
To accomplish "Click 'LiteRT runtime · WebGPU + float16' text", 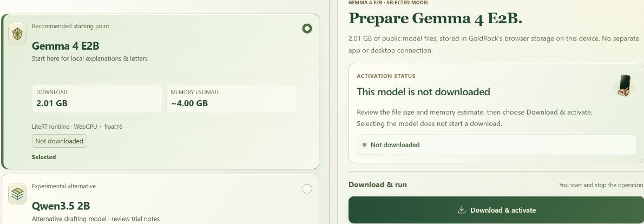I will (x=77, y=127).
